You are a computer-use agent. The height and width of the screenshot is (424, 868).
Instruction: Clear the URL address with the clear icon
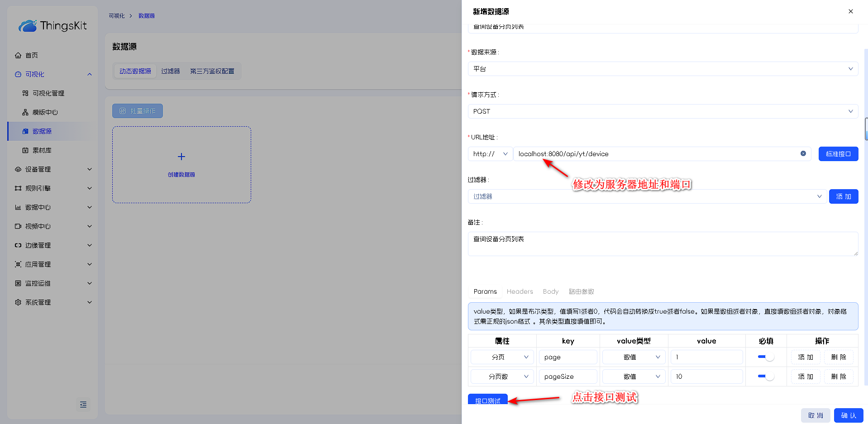coord(803,153)
